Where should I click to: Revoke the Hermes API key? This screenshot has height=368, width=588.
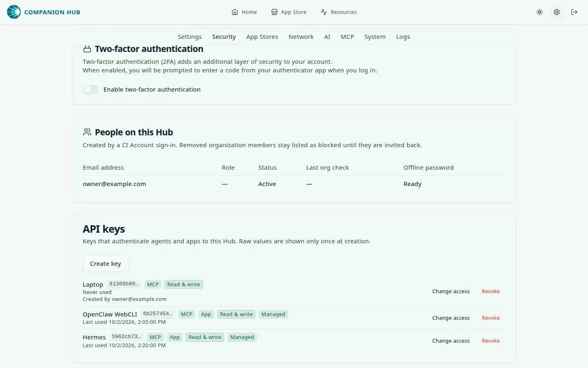point(491,341)
